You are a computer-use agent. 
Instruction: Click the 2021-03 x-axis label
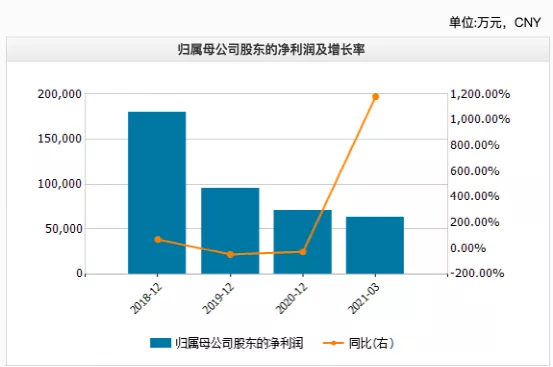click(364, 298)
